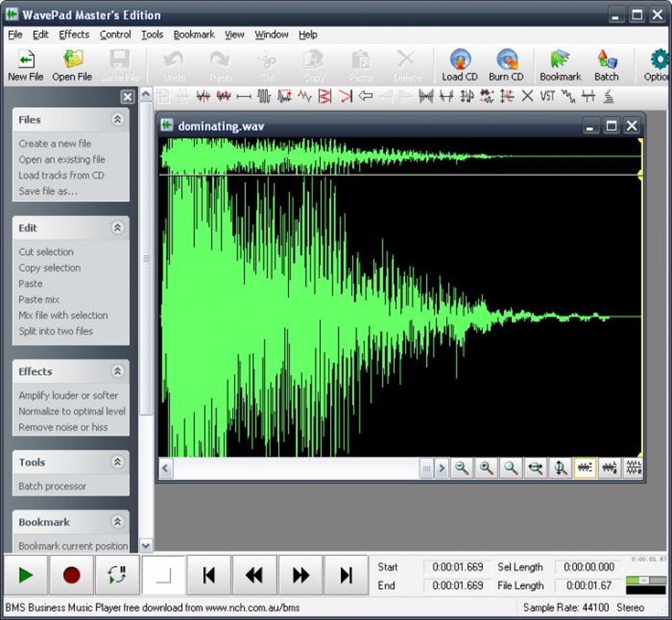Zoom in on the waveform with plus magnifier
672x620 pixels.
[x=486, y=468]
